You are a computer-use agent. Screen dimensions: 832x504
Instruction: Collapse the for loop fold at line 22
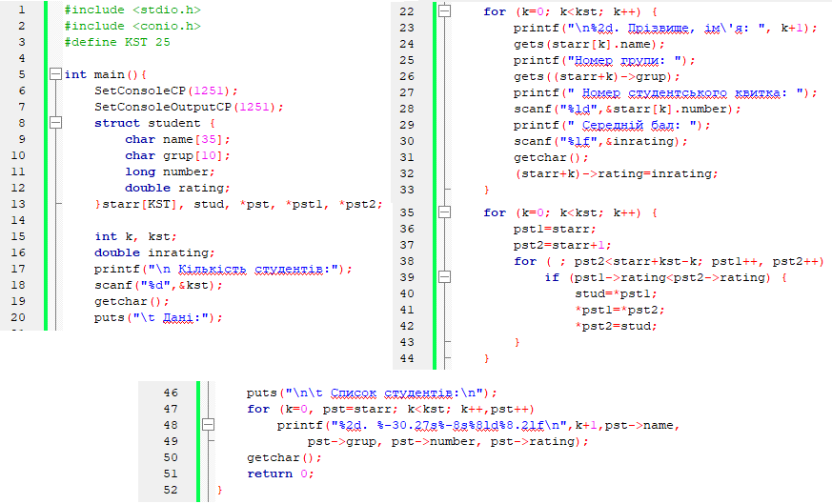pos(444,12)
